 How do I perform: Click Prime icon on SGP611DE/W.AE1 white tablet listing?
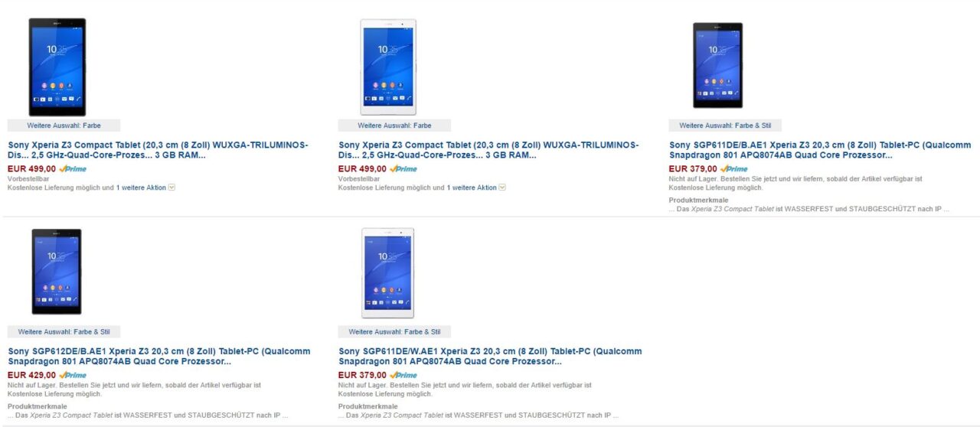pos(403,376)
